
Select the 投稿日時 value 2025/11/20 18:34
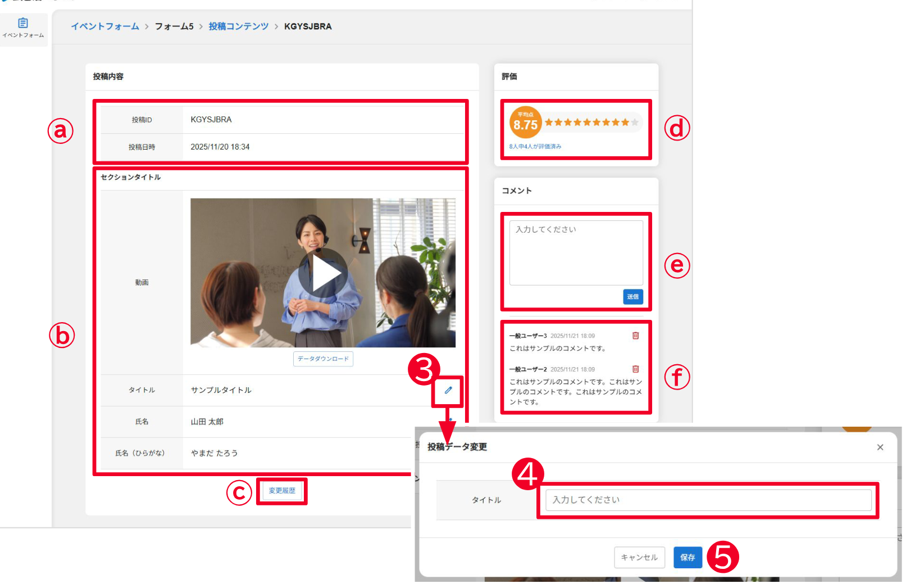(220, 147)
